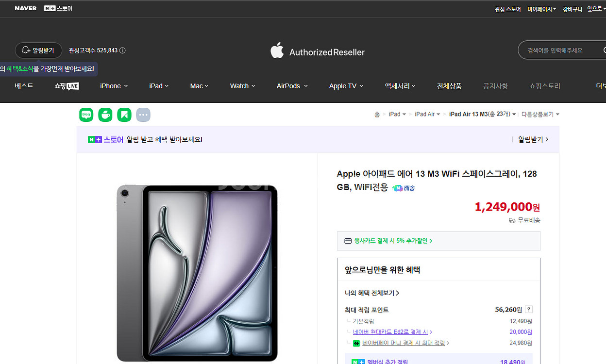Click the 알림받기 bell button
The image size is (606, 364).
(38, 50)
